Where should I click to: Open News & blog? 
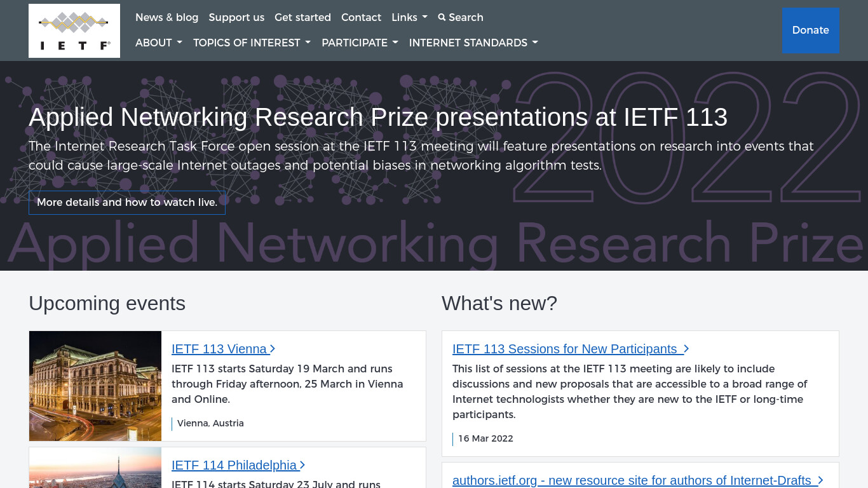pyautogui.click(x=166, y=17)
